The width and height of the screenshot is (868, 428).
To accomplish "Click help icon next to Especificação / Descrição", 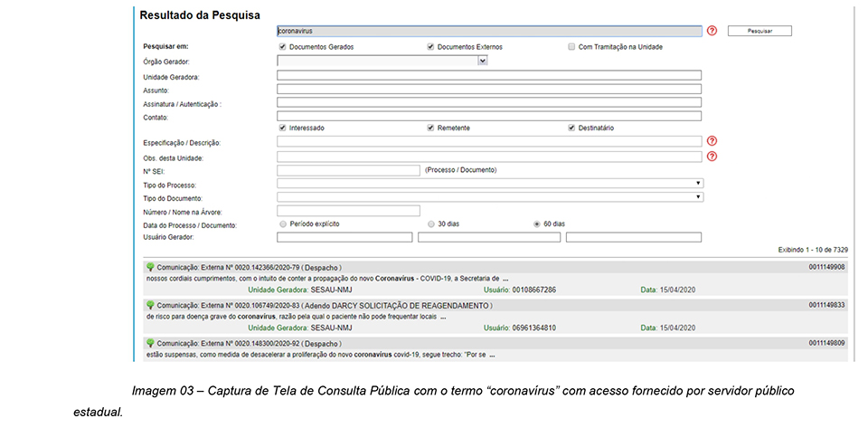I will click(712, 142).
